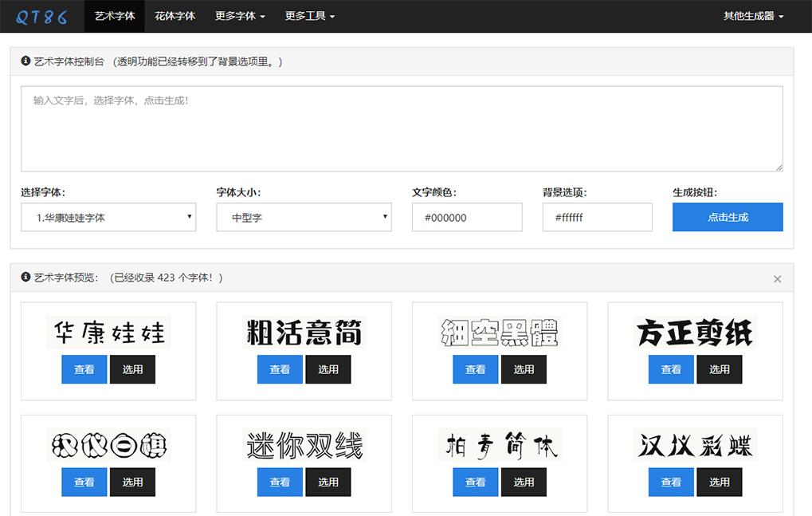Screen dimensions: 812x516
Task: Click the info icon beside 艺术字体预览
Action: pos(25,278)
